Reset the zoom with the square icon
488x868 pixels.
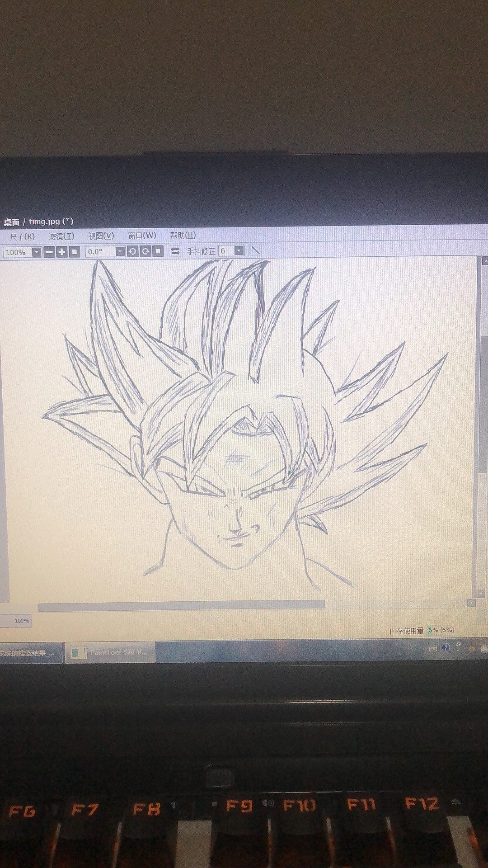75,252
